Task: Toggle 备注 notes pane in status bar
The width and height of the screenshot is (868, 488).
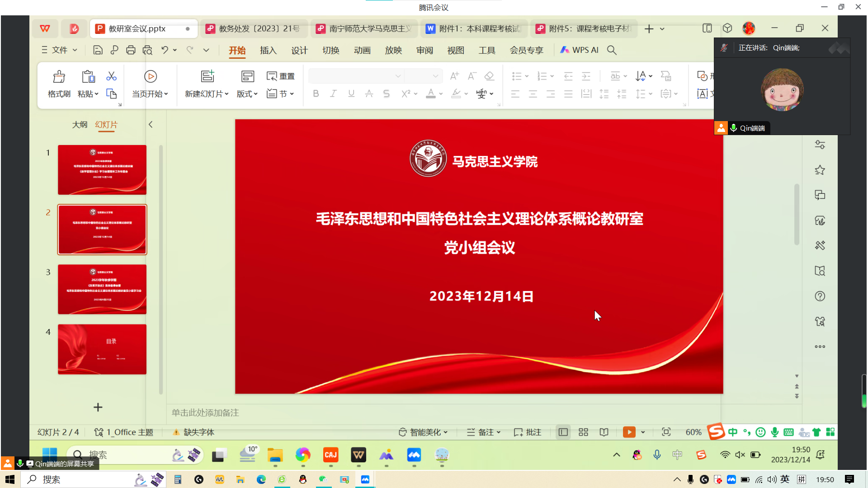Action: tap(484, 432)
